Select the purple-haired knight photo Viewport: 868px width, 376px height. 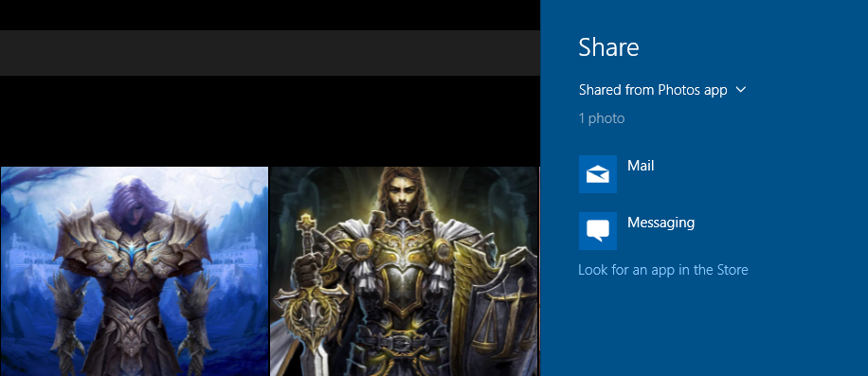tap(135, 272)
